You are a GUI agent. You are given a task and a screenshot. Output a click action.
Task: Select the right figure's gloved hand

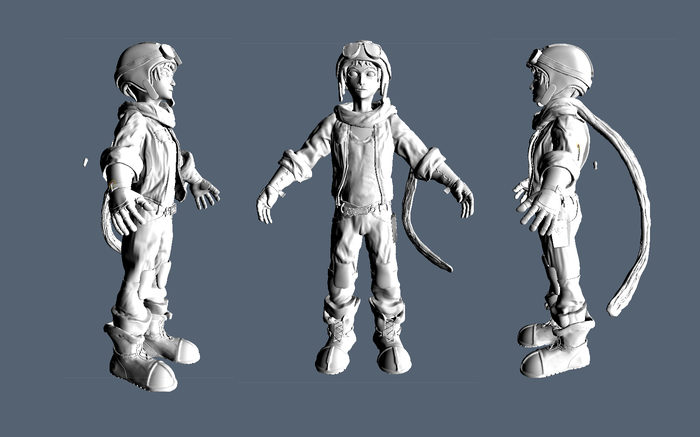(x=542, y=210)
